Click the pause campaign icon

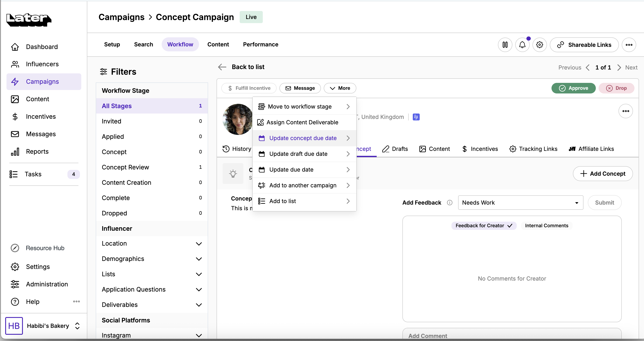click(505, 45)
